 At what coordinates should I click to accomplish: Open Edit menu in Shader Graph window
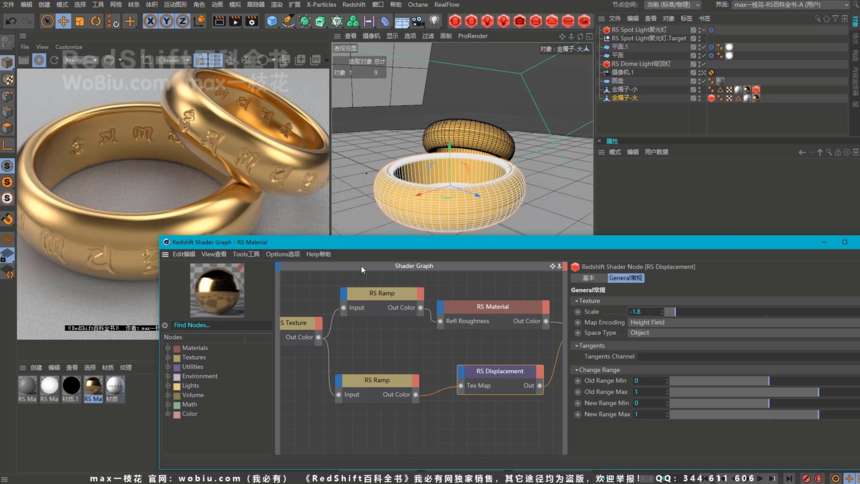[x=184, y=254]
